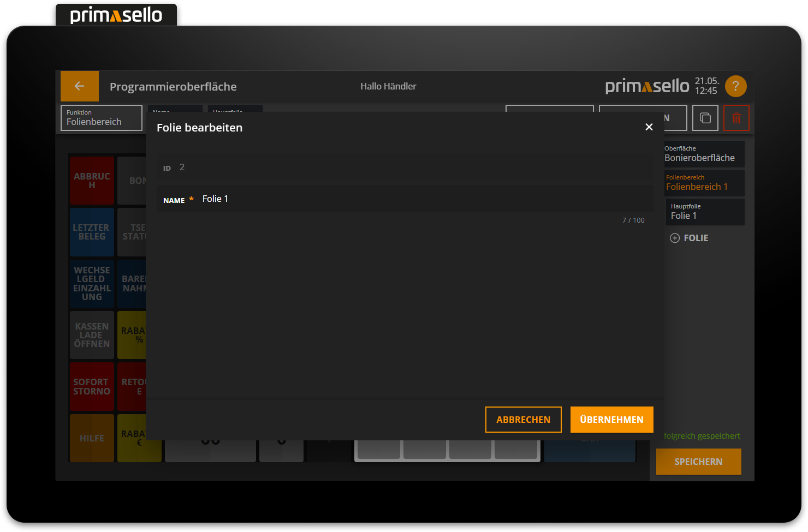Click the red trash delete icon
Screen dimensions: 808x532
click(x=736, y=118)
